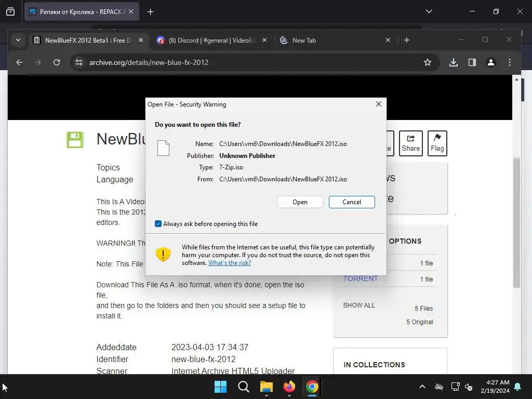The image size is (532, 399).
Task: Toggle Chrome side panel
Action: 472,62
